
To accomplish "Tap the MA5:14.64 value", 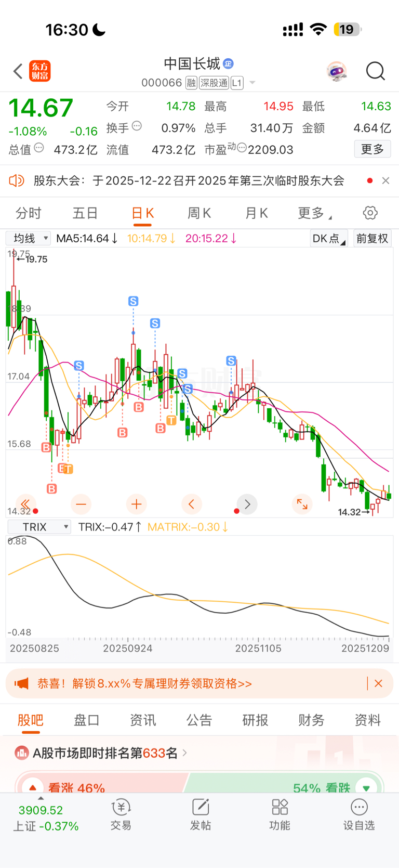I will click(87, 238).
